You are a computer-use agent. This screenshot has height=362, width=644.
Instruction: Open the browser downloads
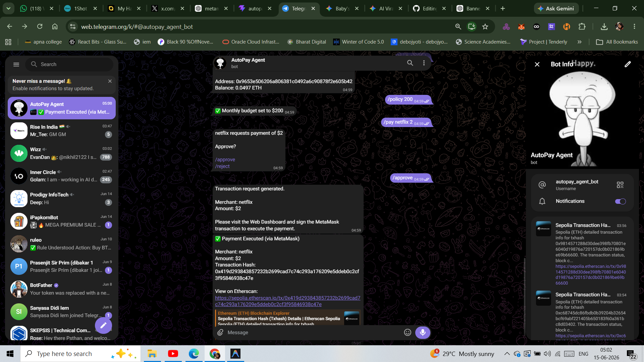(x=604, y=26)
